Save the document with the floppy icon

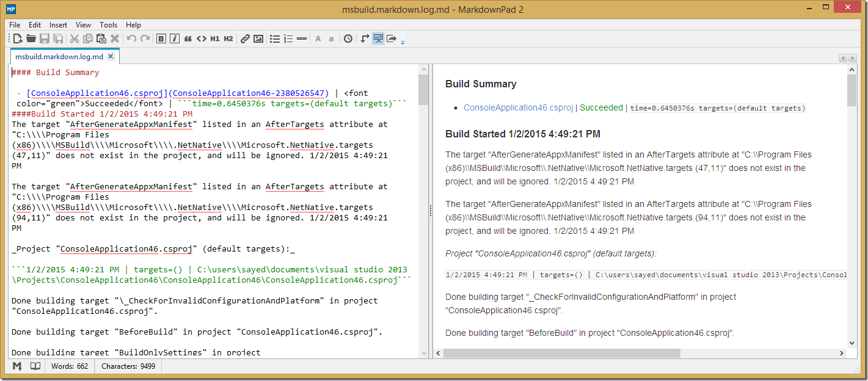click(45, 38)
